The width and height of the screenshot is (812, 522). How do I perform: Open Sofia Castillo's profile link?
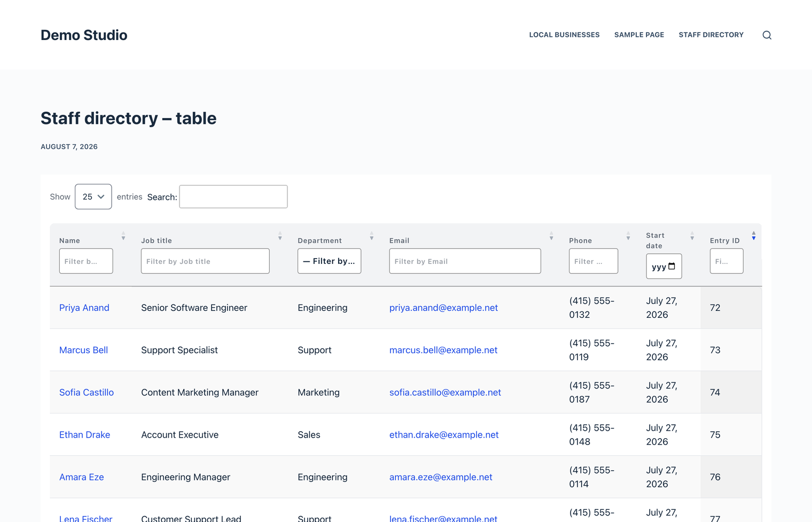[87, 392]
